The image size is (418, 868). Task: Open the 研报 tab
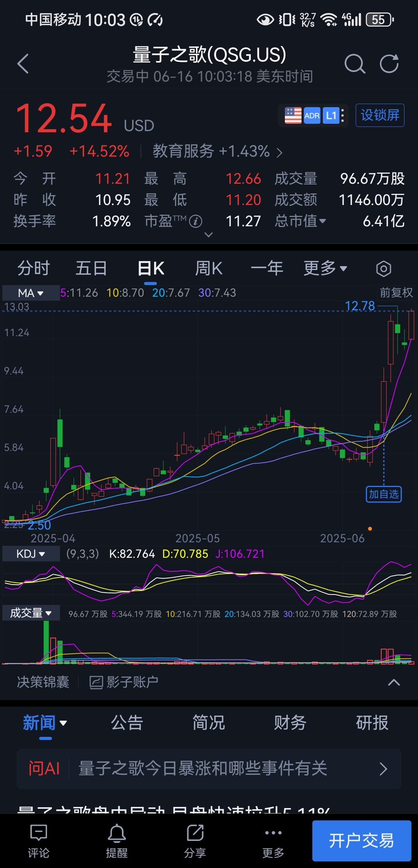[372, 723]
